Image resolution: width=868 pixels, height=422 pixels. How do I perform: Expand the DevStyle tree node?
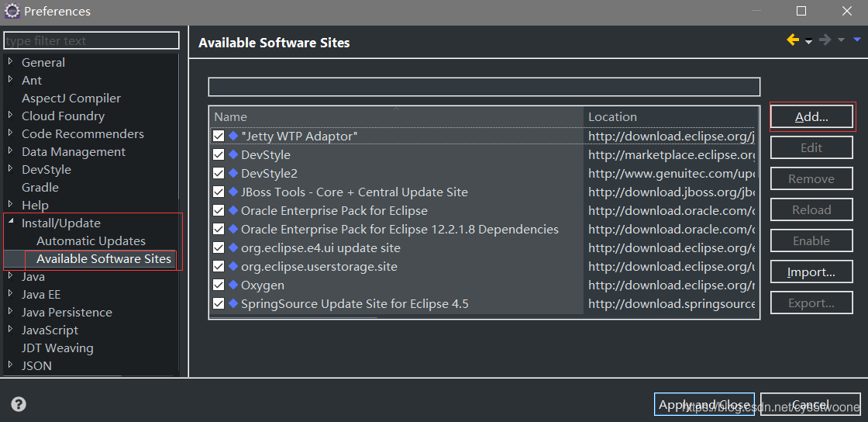click(x=11, y=168)
